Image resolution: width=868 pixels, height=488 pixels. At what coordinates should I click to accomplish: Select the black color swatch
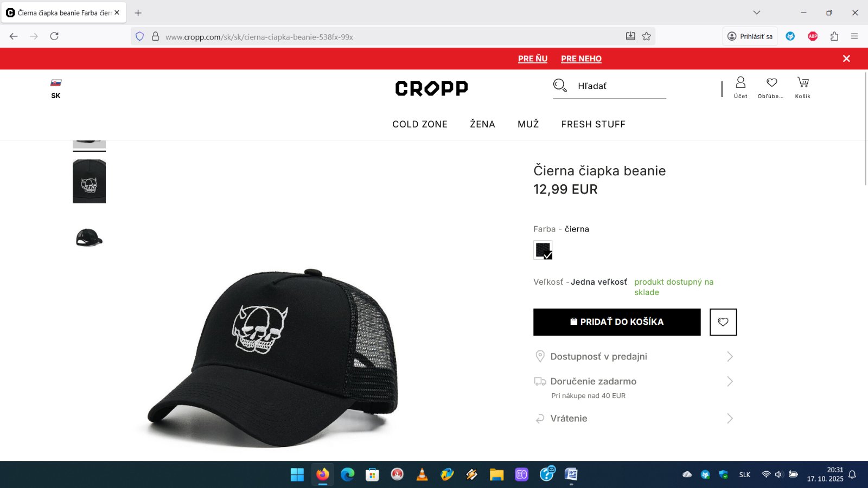543,250
